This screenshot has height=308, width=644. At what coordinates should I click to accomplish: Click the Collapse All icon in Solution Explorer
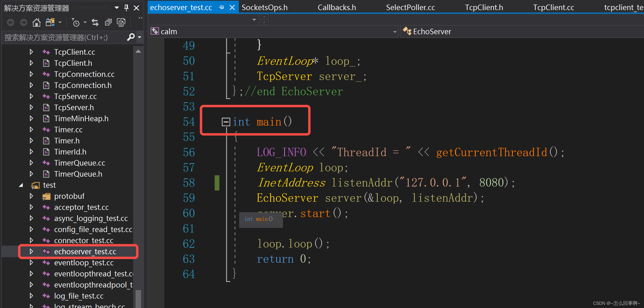tap(108, 22)
